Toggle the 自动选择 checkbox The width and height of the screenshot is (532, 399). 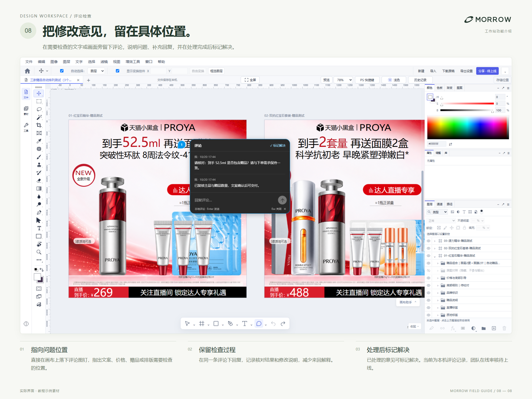coord(62,71)
